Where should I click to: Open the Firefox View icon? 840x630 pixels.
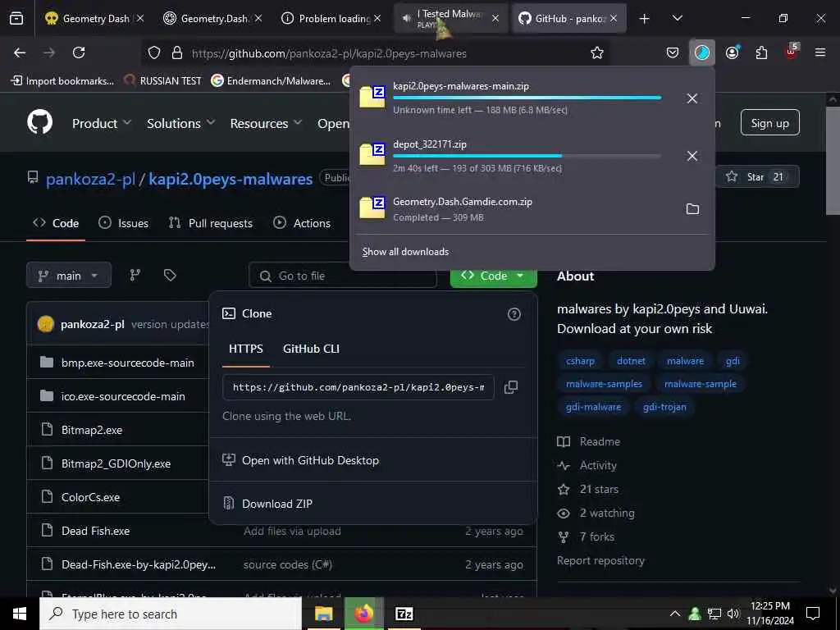(x=16, y=18)
